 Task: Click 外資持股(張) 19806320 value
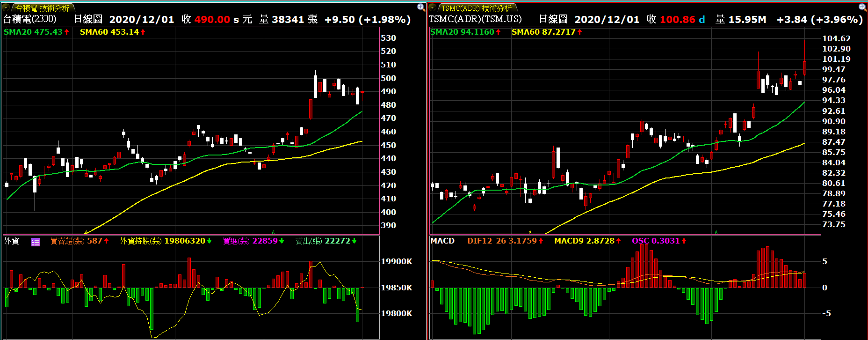click(x=166, y=241)
